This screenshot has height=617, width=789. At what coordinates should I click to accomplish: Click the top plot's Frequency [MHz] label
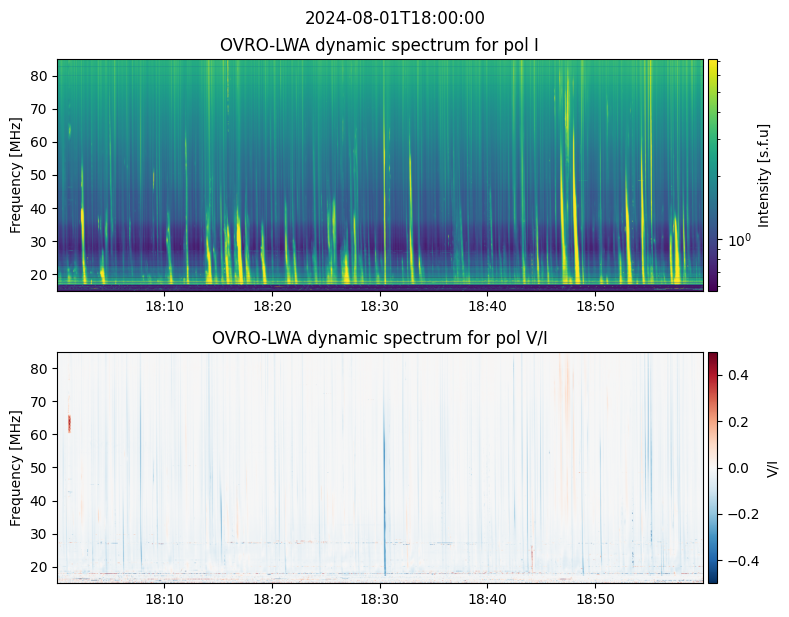pyautogui.click(x=16, y=175)
